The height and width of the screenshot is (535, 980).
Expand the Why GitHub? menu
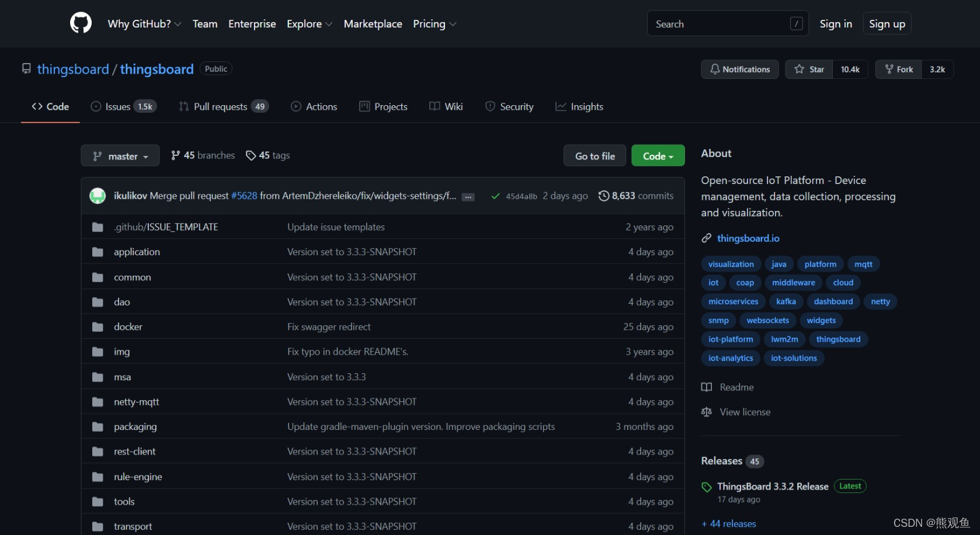coord(144,24)
